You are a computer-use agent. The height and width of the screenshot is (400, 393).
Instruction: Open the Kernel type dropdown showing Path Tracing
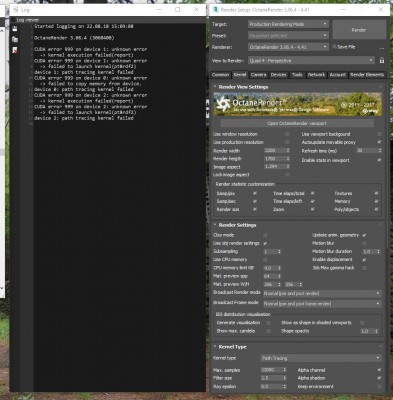pos(321,358)
